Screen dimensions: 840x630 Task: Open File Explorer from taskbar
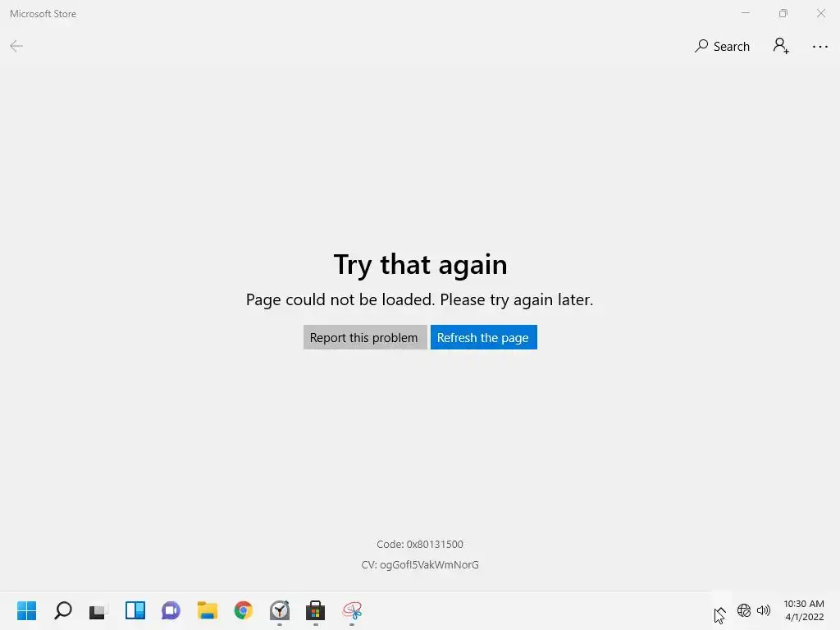pos(208,610)
